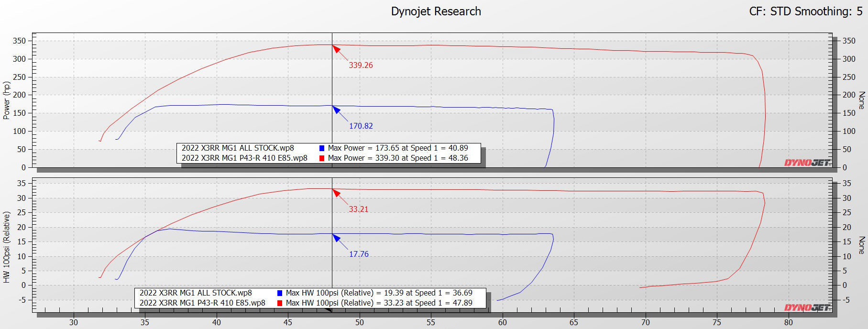Select the blue marker arrow on pressure graph
The image size is (868, 329).
point(336,238)
